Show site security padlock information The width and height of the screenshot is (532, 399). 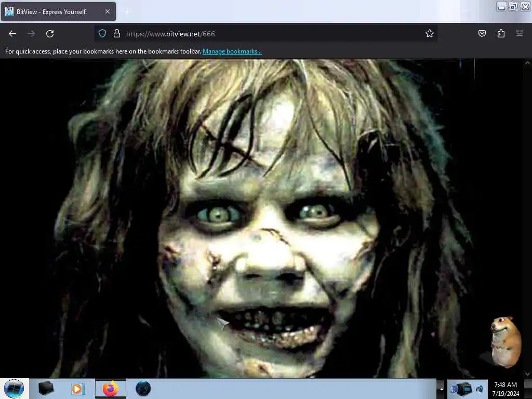pos(117,34)
